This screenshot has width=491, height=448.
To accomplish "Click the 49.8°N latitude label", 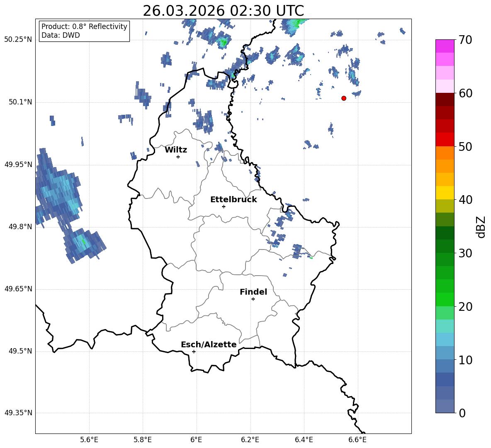I will click(x=20, y=227).
